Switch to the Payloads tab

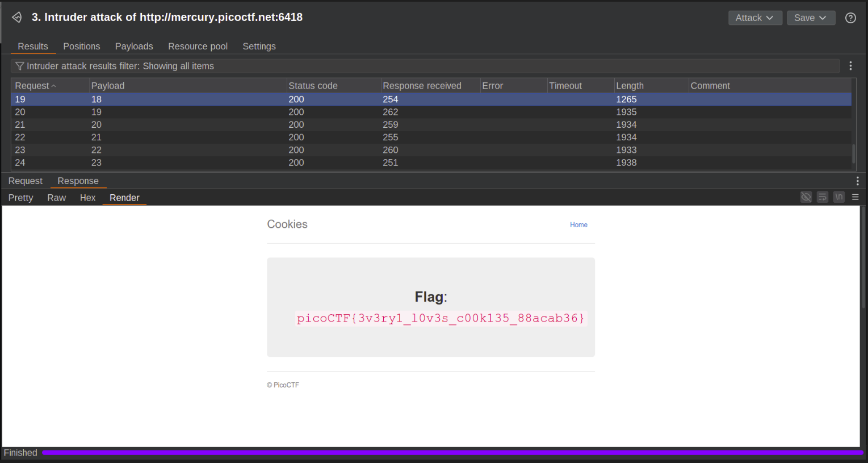(134, 46)
